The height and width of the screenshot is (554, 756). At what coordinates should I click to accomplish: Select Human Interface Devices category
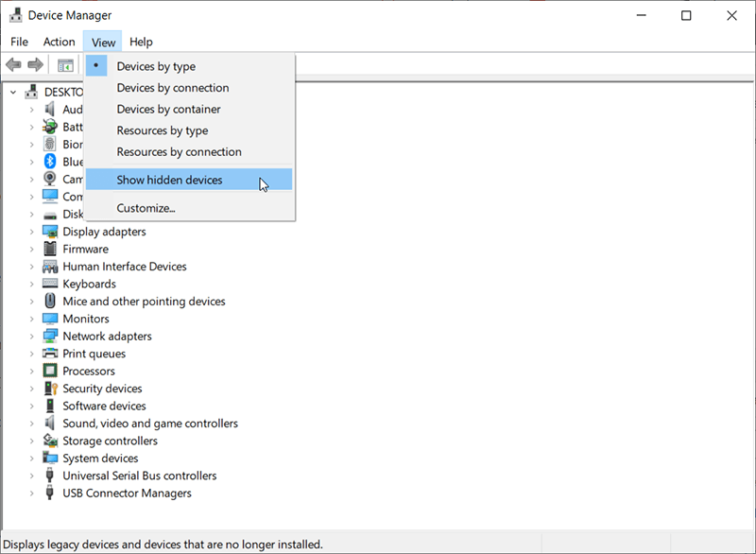pos(125,267)
